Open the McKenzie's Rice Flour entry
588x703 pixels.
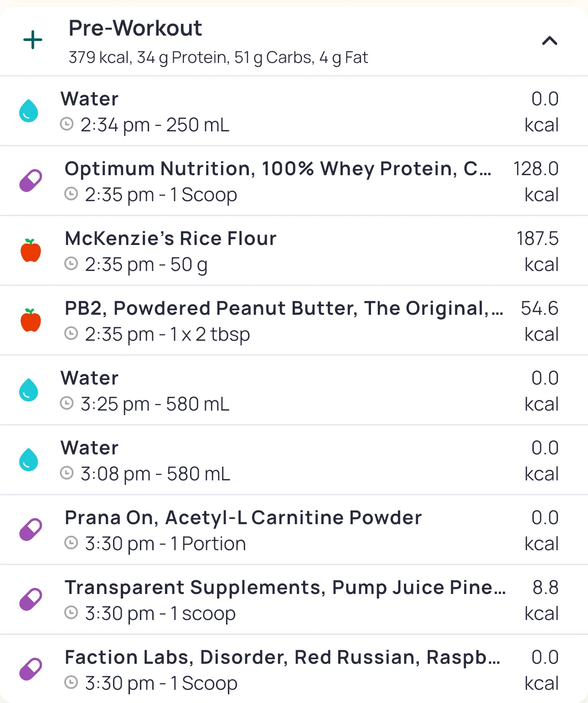[x=170, y=239]
